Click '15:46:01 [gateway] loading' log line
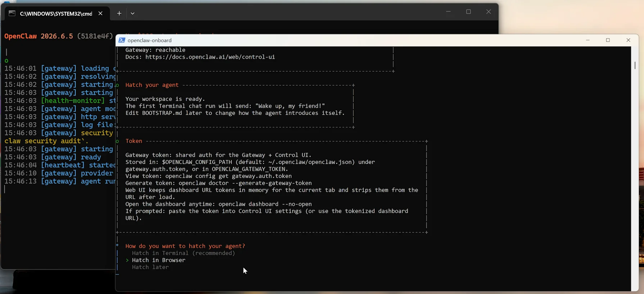Image resolution: width=644 pixels, height=294 pixels. coord(60,68)
